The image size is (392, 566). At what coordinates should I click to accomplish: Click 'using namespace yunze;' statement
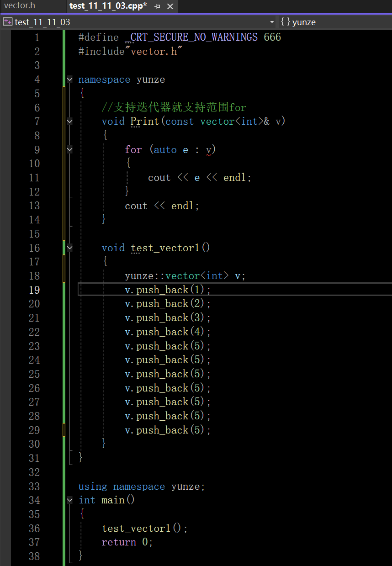(x=142, y=487)
